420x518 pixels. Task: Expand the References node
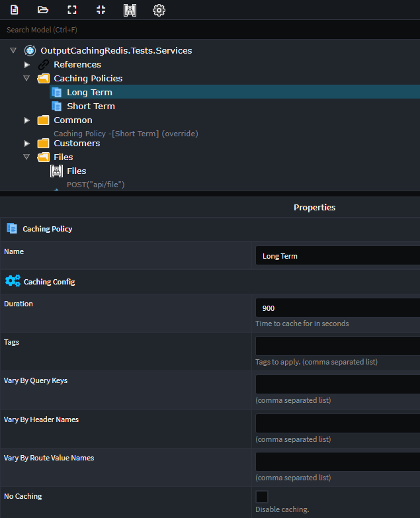point(26,65)
